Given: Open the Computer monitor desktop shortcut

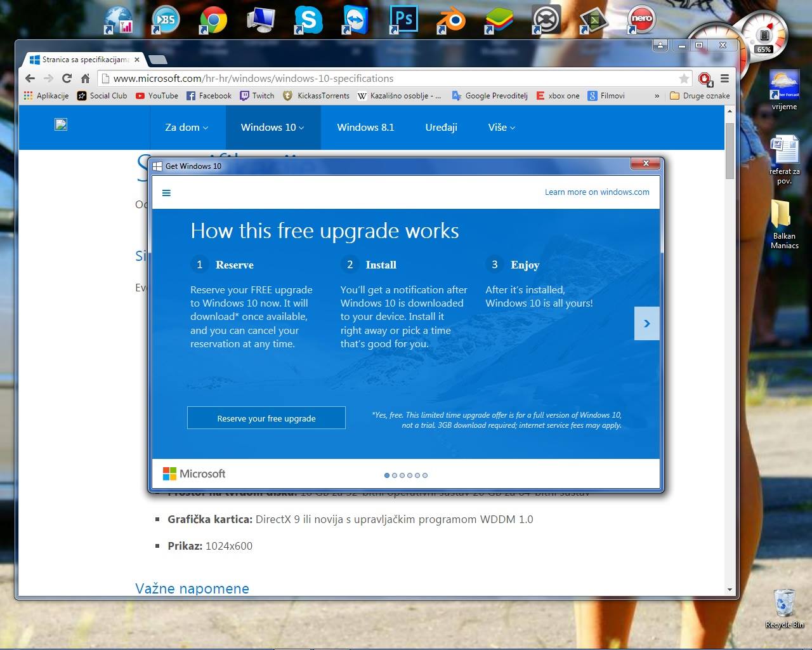Looking at the screenshot, I should coord(261,20).
